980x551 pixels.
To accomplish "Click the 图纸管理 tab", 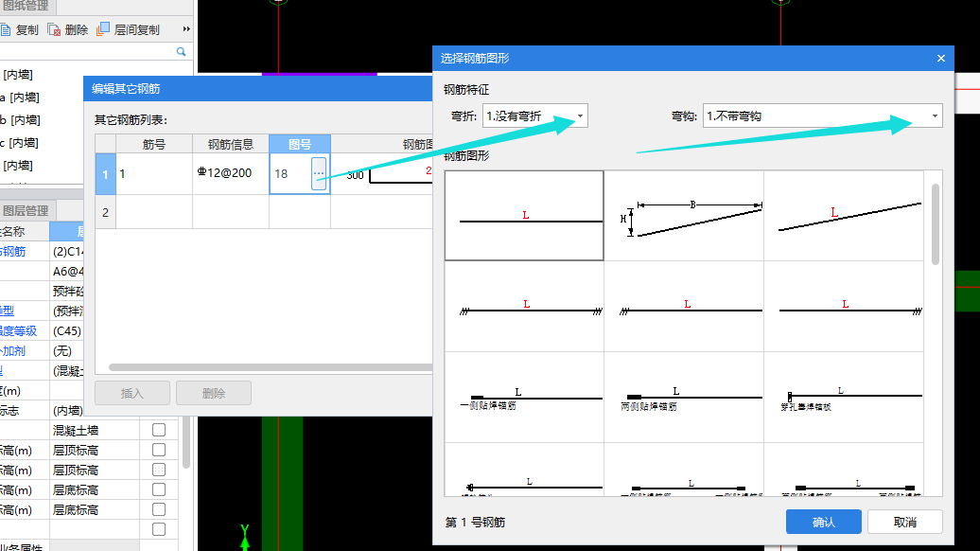I will 26,7.
